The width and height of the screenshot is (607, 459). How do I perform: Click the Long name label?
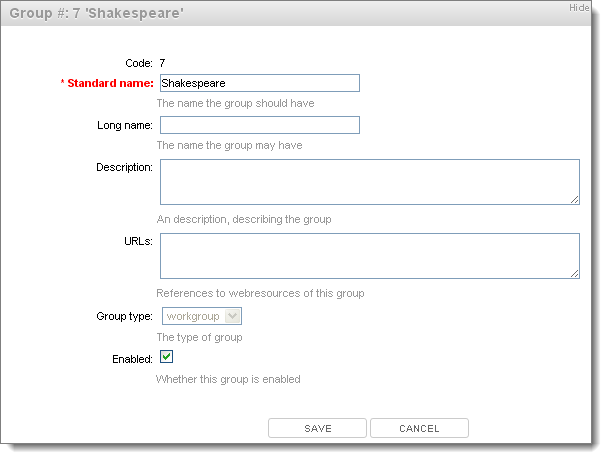coord(125,125)
